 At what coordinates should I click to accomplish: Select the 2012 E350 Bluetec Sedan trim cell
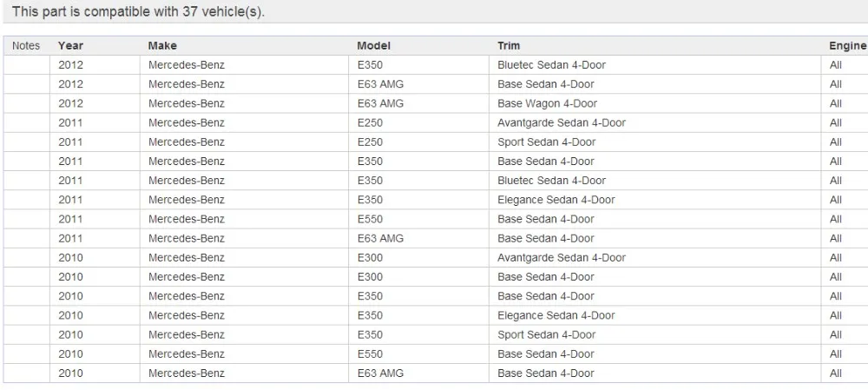click(x=551, y=65)
